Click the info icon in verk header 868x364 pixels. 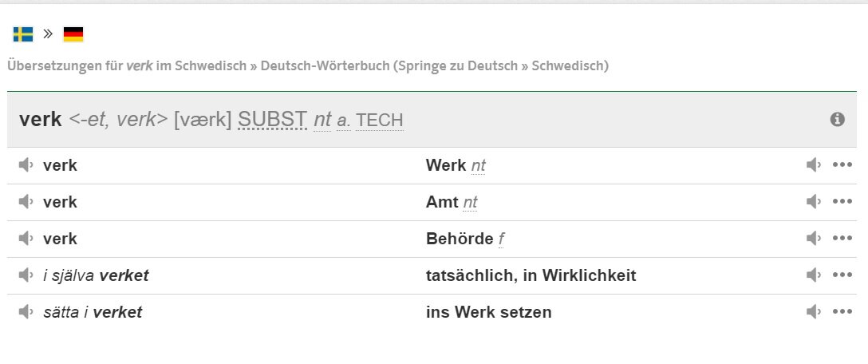tap(837, 119)
